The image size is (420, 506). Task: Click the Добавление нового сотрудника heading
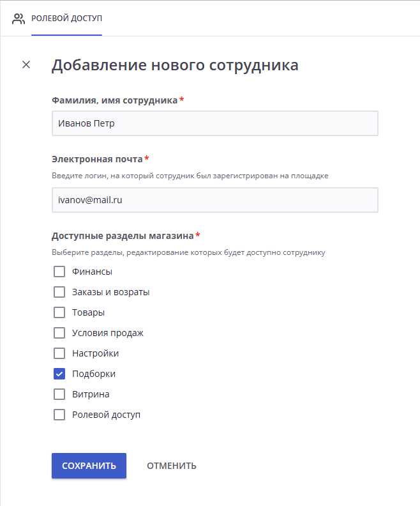tap(175, 65)
